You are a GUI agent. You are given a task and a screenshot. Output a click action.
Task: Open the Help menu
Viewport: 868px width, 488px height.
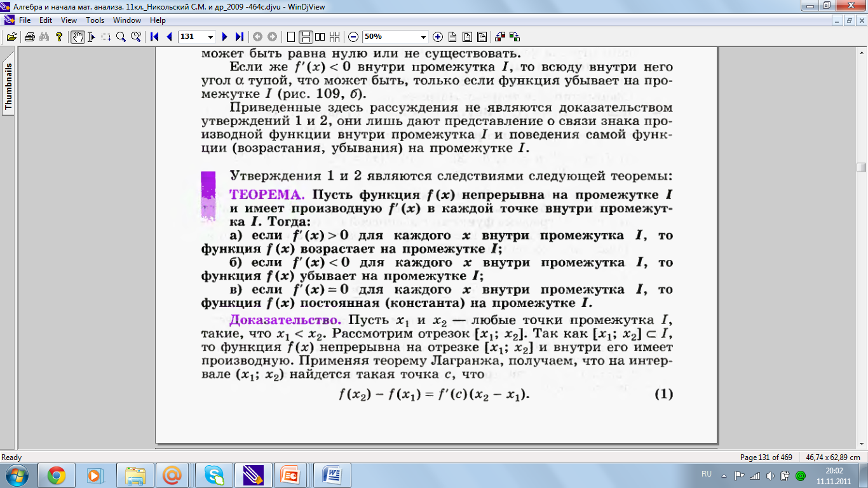[x=158, y=20]
